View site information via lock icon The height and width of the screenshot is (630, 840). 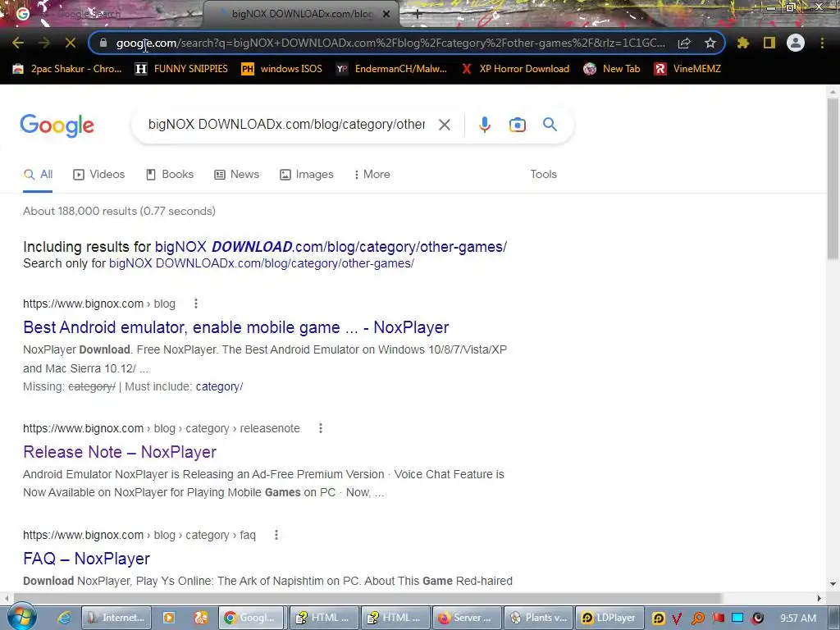tap(103, 43)
